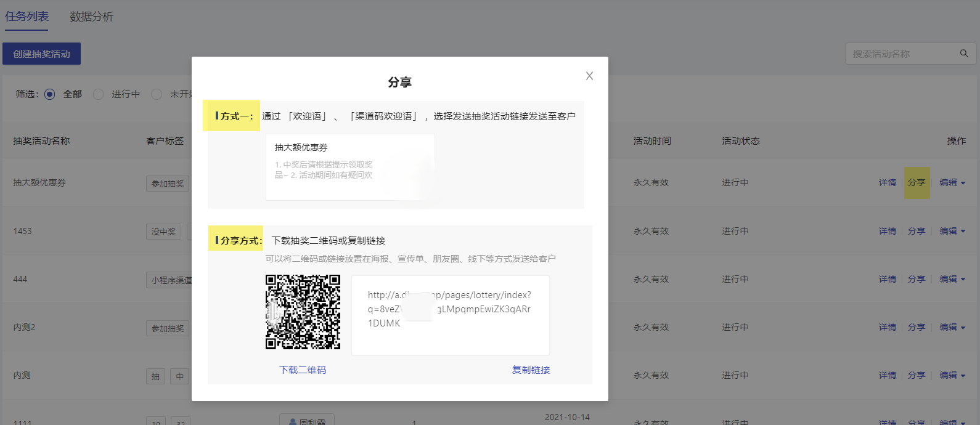Open 详情 for activity 内测

tap(888, 375)
